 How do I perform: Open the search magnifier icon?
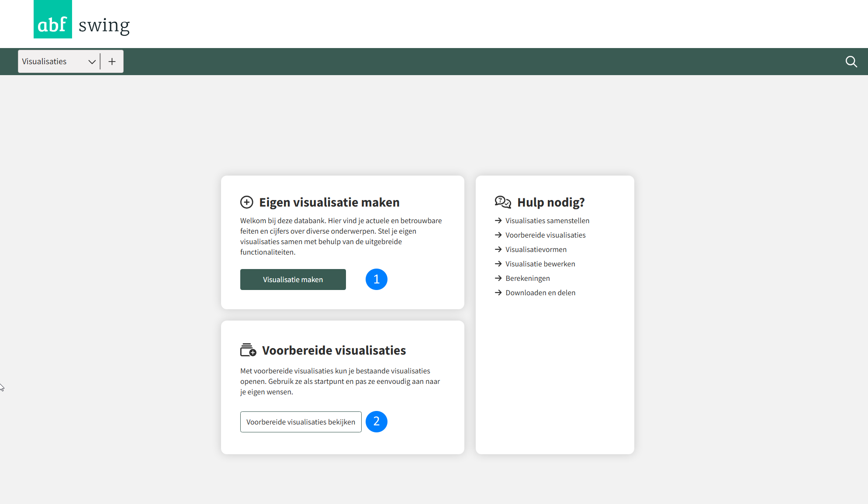pyautogui.click(x=851, y=62)
